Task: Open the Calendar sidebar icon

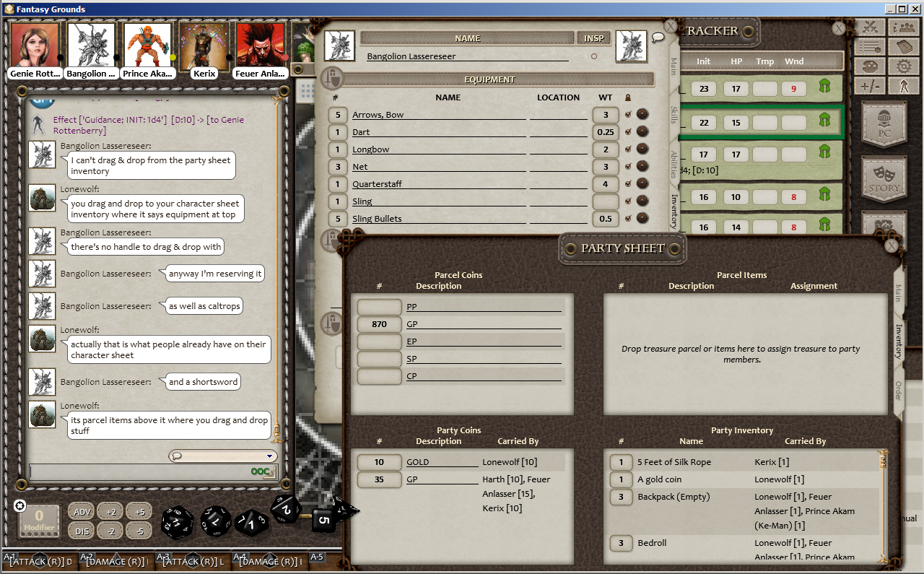Action: pyautogui.click(x=902, y=47)
